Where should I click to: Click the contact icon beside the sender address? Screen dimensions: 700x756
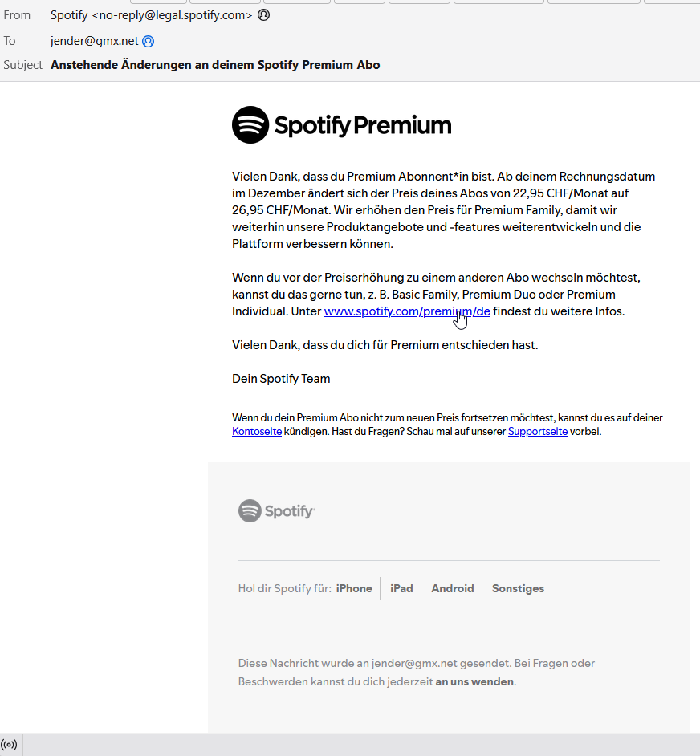pyautogui.click(x=263, y=15)
